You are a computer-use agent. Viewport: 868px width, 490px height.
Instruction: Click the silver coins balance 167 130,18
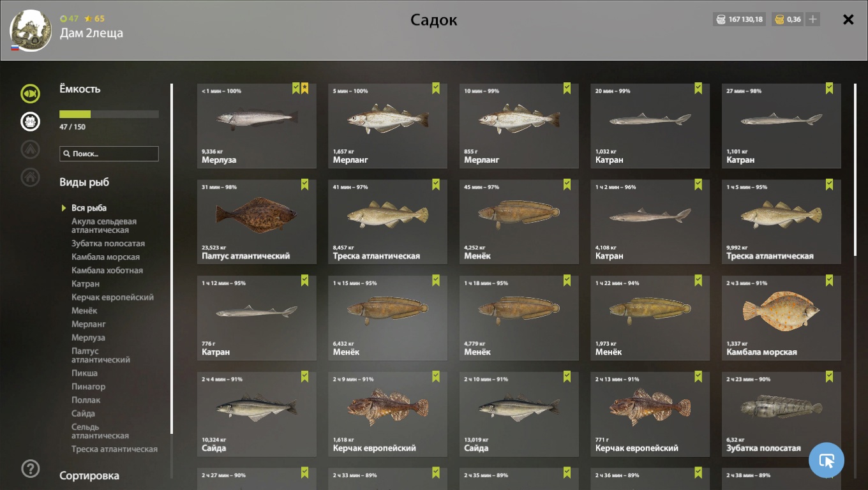739,19
